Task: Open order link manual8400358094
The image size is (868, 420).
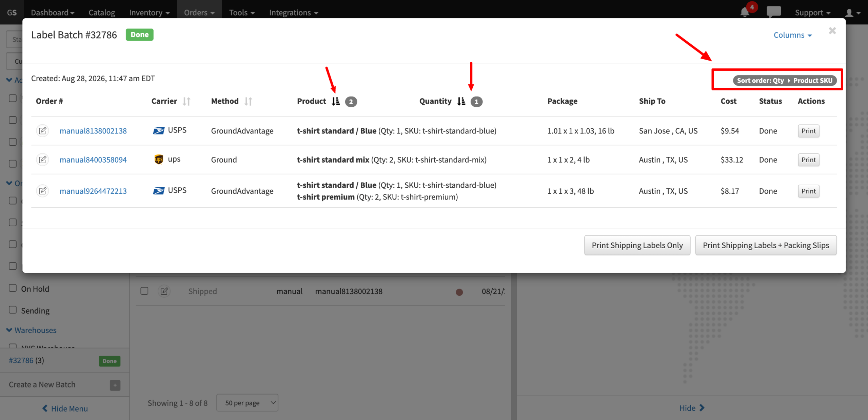Action: 93,160
